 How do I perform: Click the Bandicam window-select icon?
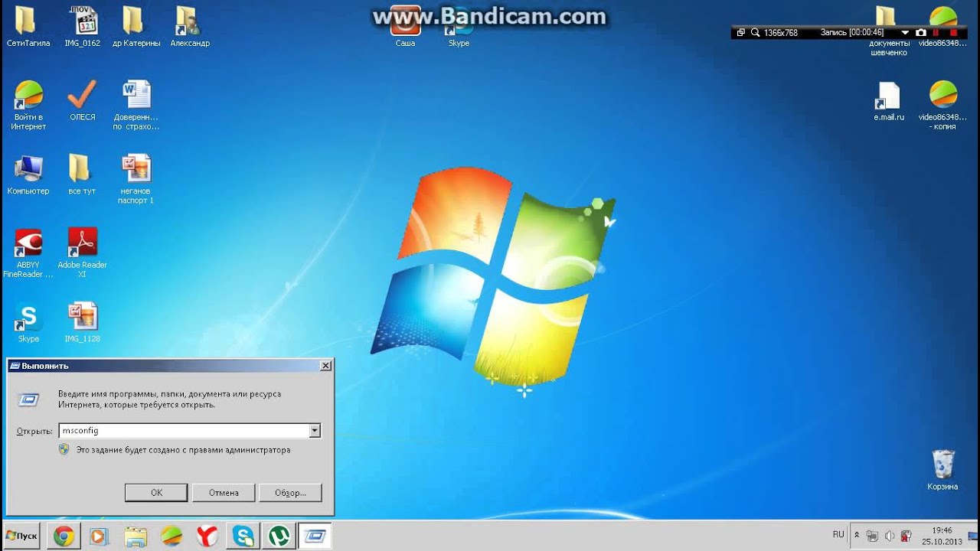point(741,33)
